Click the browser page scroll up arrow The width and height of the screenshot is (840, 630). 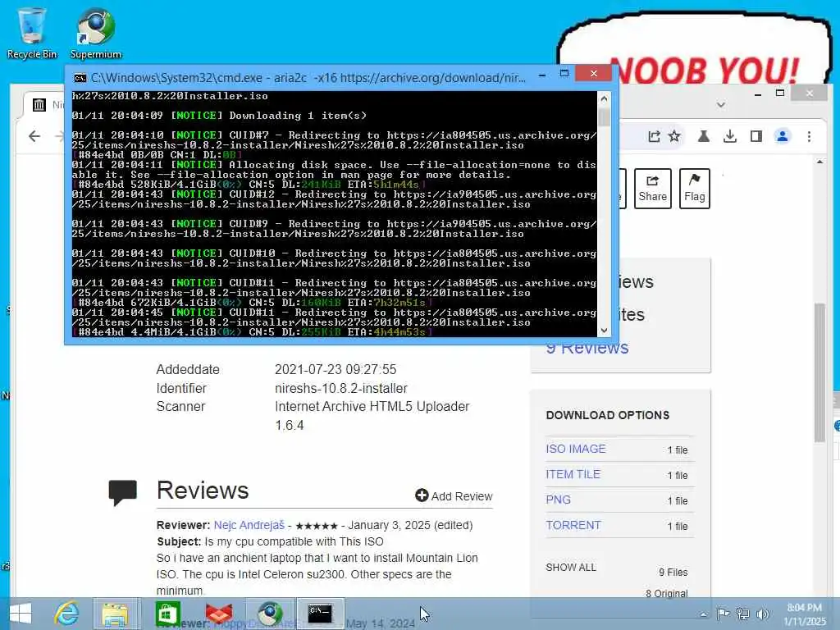pos(819,162)
